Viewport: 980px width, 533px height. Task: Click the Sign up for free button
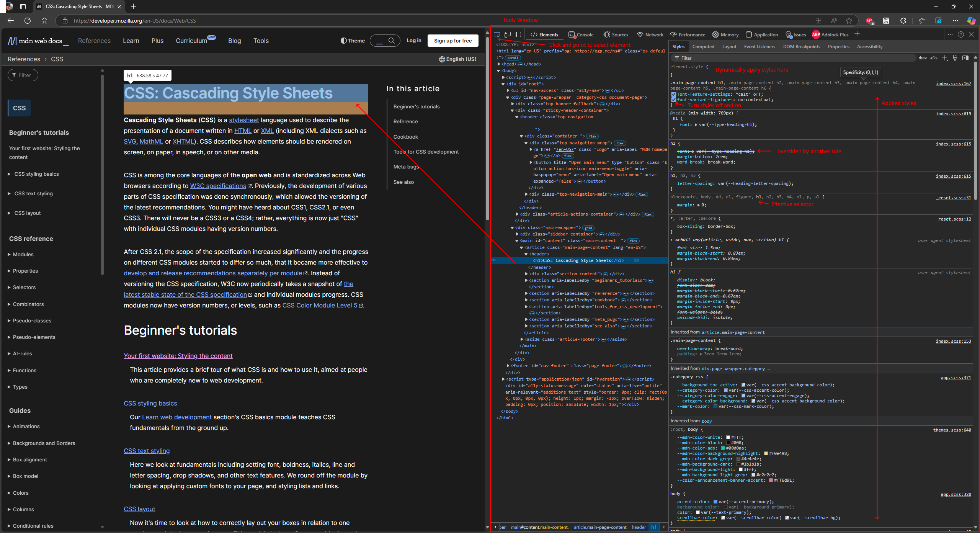pos(453,41)
